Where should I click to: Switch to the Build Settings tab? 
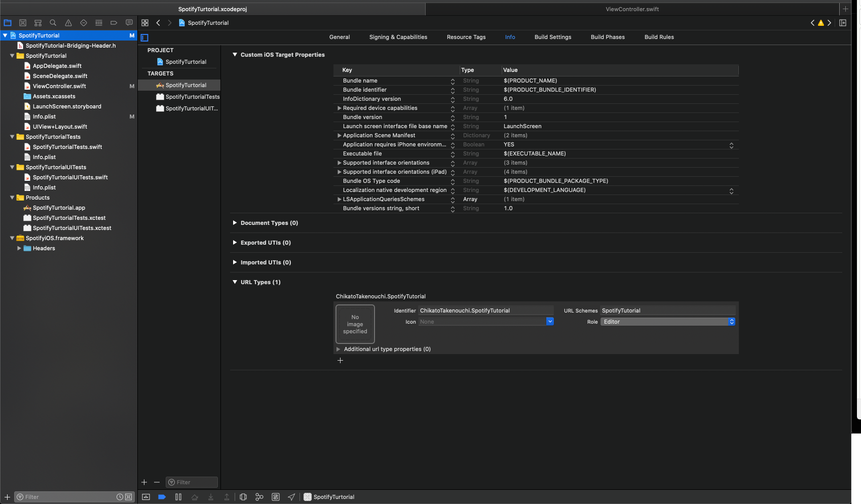pyautogui.click(x=552, y=37)
